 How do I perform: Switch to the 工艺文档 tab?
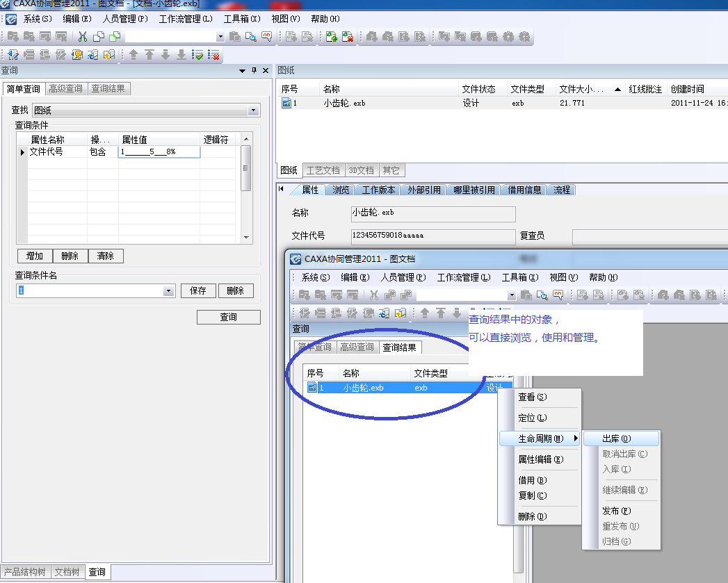tap(323, 170)
